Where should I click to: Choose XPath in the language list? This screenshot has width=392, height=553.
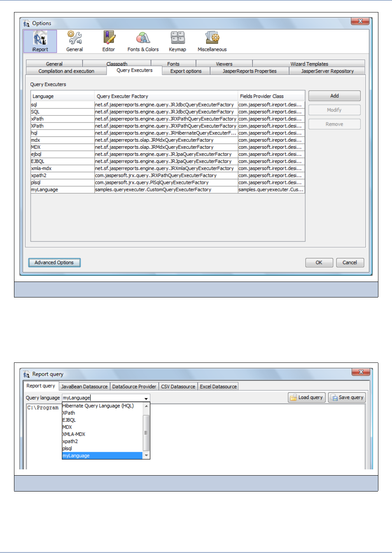pyautogui.click(x=102, y=413)
